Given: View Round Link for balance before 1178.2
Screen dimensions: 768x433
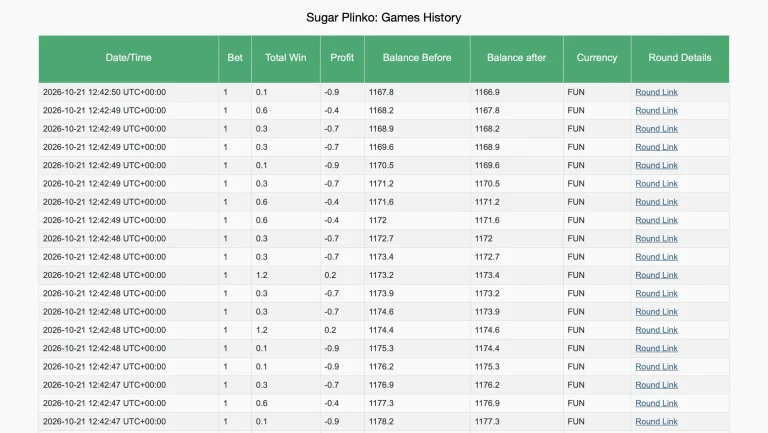Looking at the screenshot, I should pos(656,421).
